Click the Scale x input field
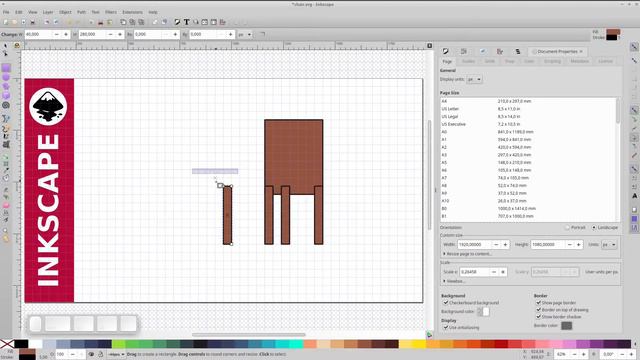Image resolution: width=640 pixels, height=360 pixels. (x=474, y=272)
